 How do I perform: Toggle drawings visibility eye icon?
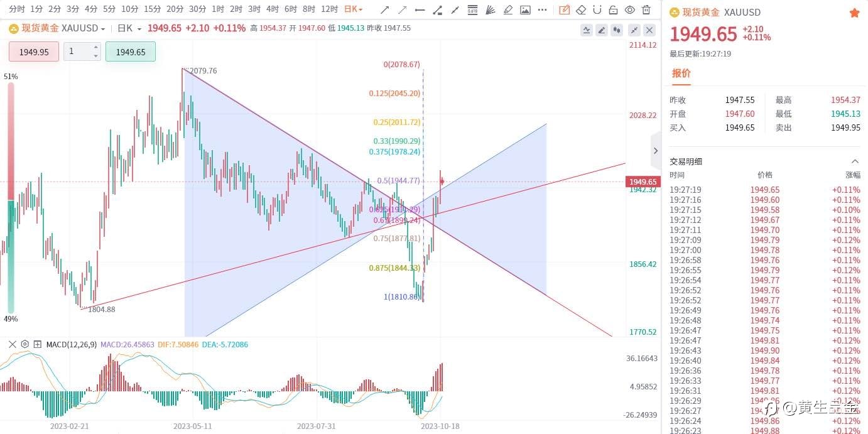pyautogui.click(x=630, y=9)
